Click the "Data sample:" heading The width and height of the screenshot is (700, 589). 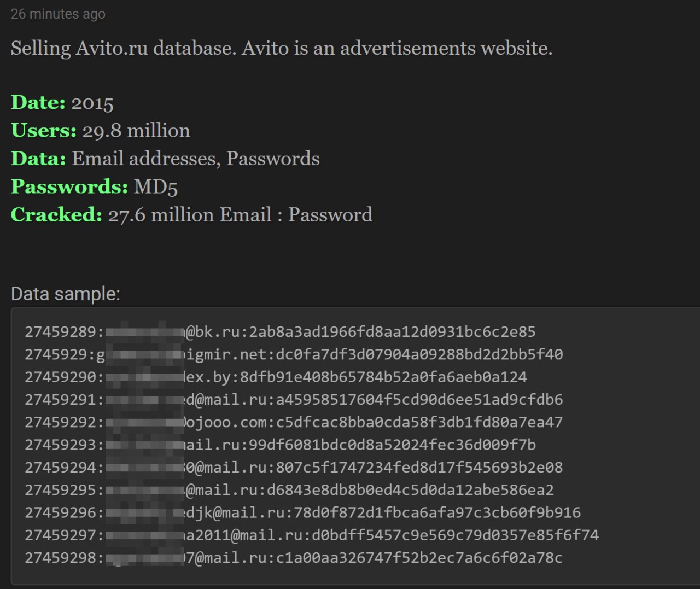66,294
